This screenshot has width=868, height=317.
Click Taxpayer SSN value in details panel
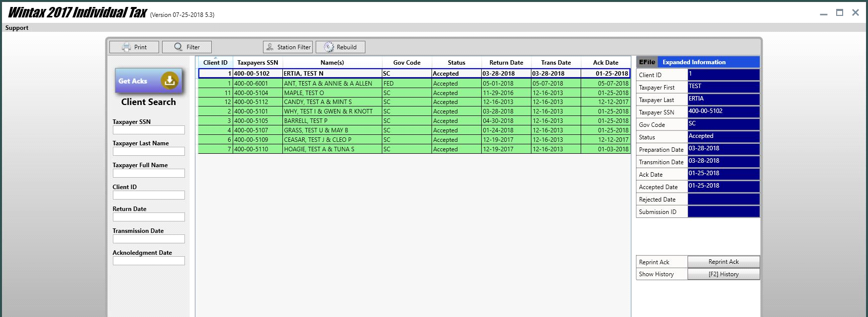(723, 112)
